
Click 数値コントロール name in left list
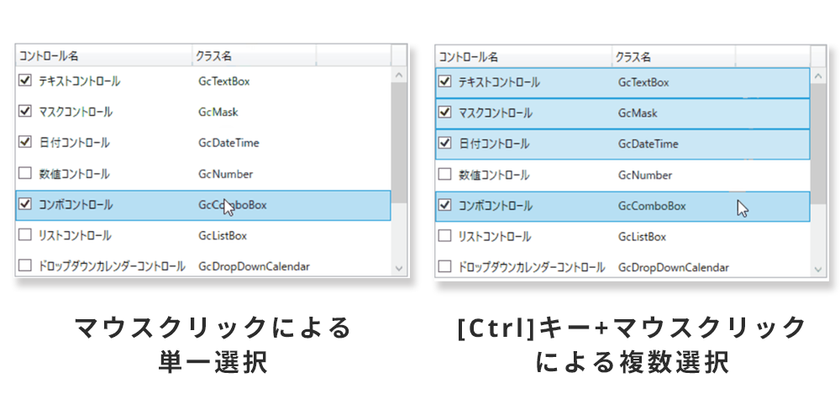pos(74,174)
